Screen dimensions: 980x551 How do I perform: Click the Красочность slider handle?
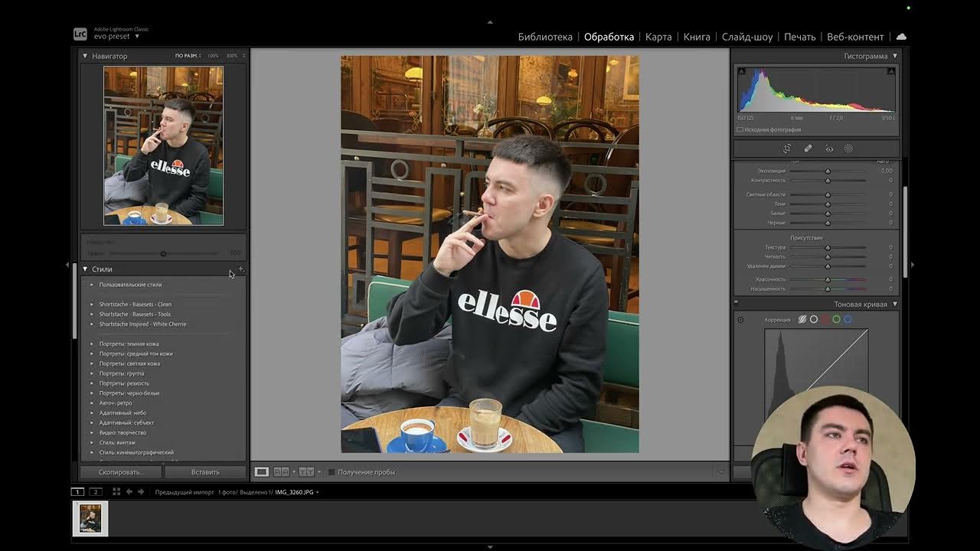[x=828, y=279]
